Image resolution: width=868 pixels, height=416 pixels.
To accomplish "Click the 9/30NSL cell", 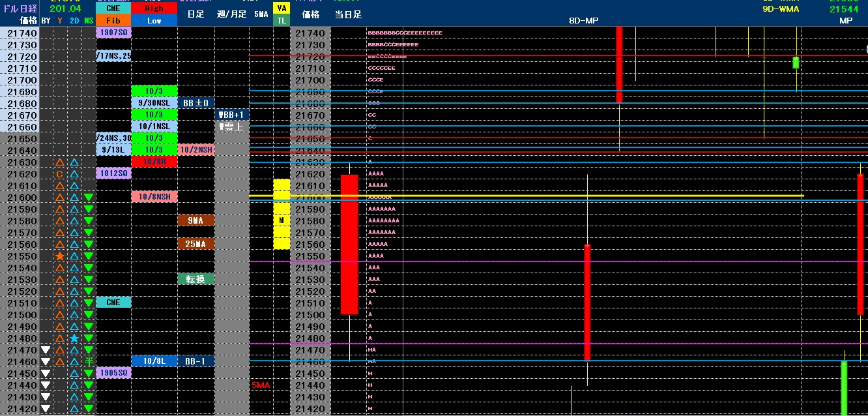I will coord(154,103).
